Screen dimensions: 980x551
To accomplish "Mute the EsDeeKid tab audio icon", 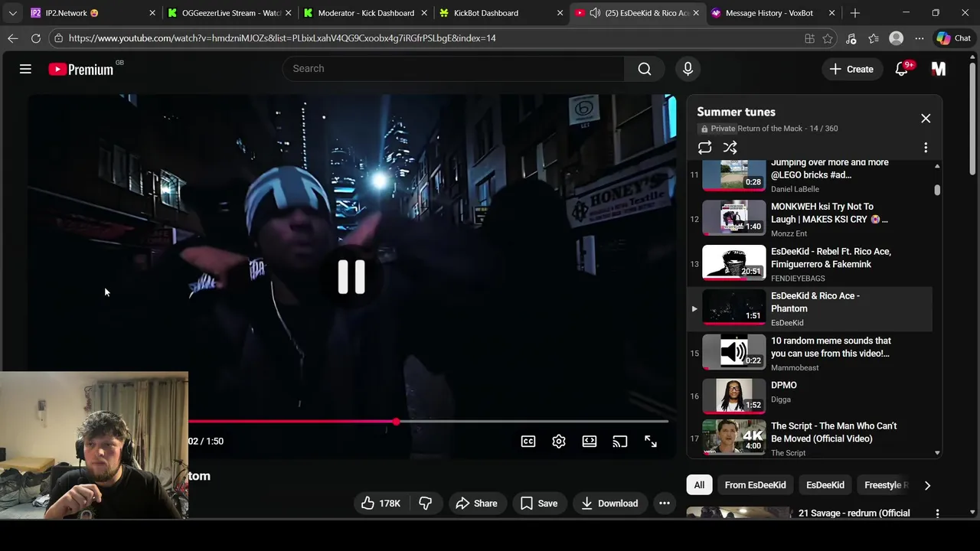I will pyautogui.click(x=595, y=13).
